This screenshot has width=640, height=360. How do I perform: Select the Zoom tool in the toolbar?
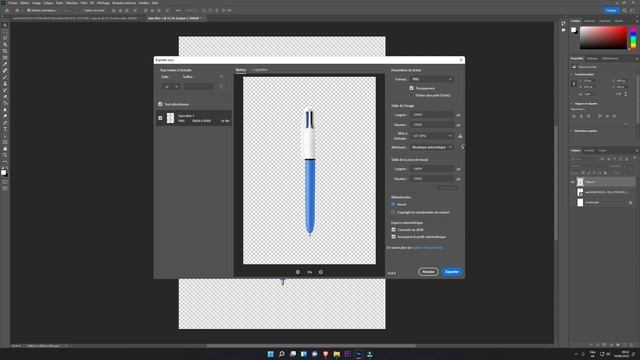coord(5,155)
